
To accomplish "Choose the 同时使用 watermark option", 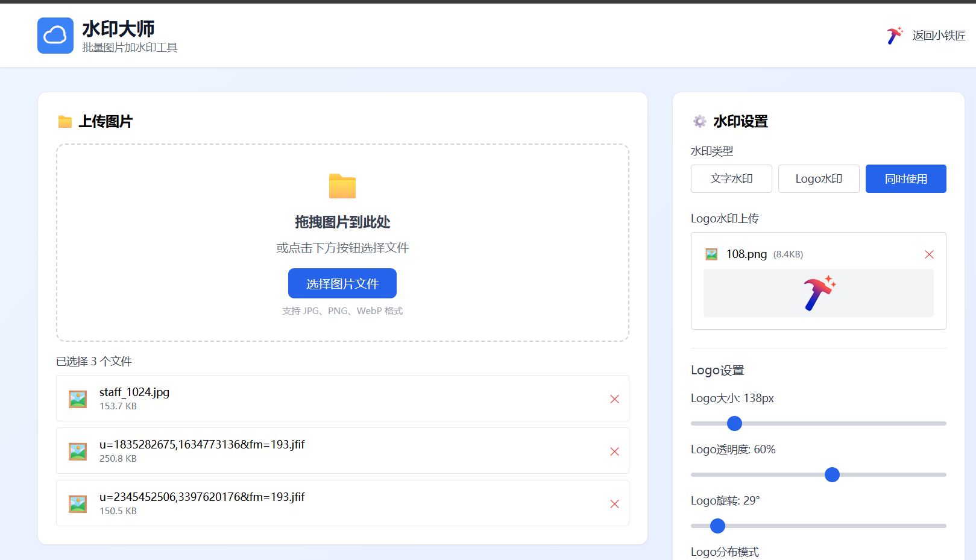I will (905, 179).
